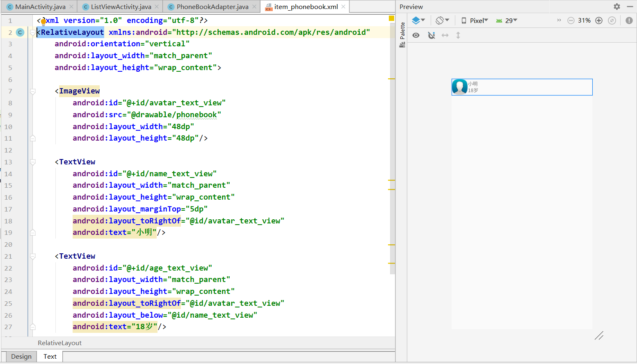Click fold end marker on line 19

click(x=33, y=232)
